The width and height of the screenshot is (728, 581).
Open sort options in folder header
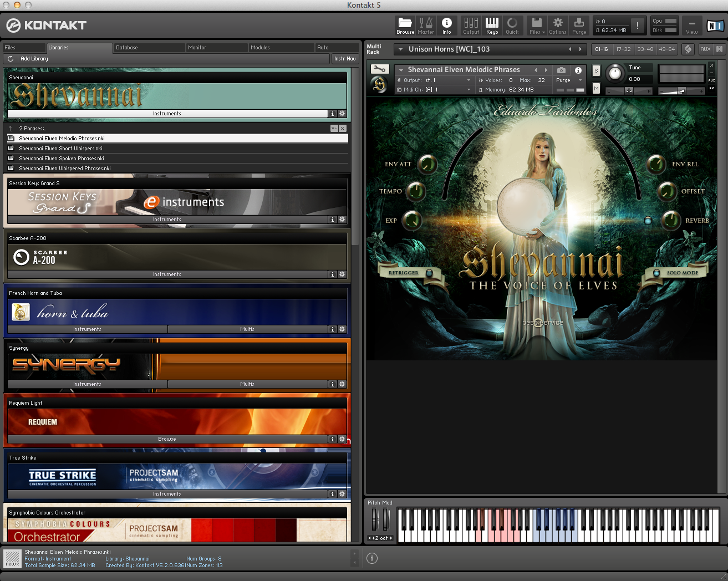334,129
